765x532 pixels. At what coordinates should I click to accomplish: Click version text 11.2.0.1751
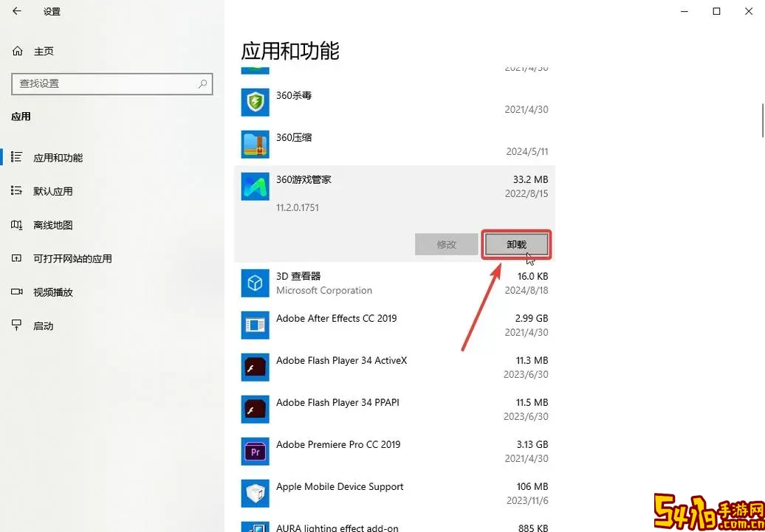pyautogui.click(x=298, y=208)
